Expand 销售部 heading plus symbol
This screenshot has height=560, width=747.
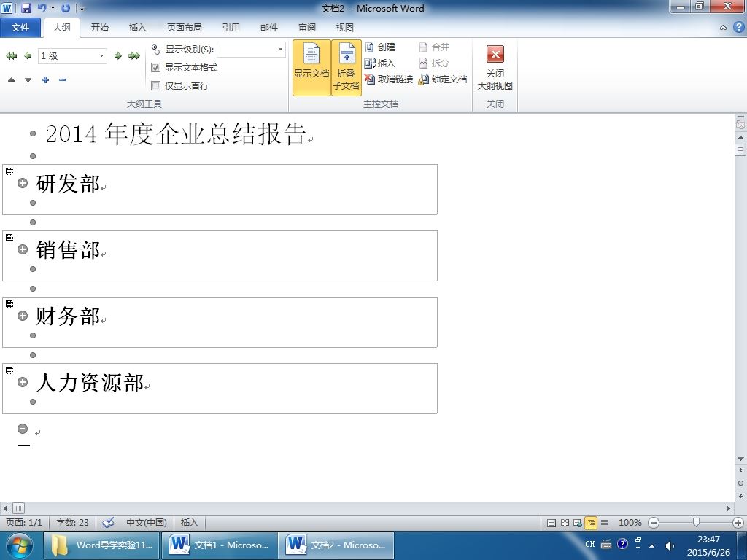coord(23,249)
